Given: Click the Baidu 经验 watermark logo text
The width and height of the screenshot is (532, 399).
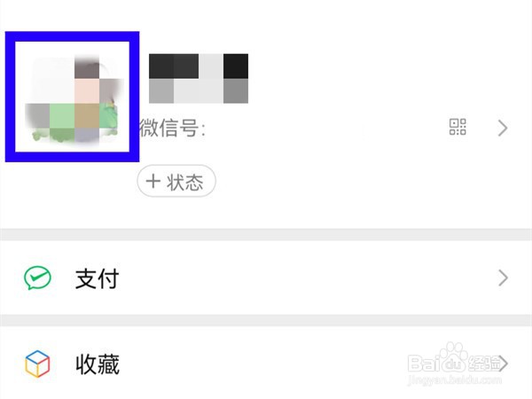Looking at the screenshot, I should tap(454, 364).
